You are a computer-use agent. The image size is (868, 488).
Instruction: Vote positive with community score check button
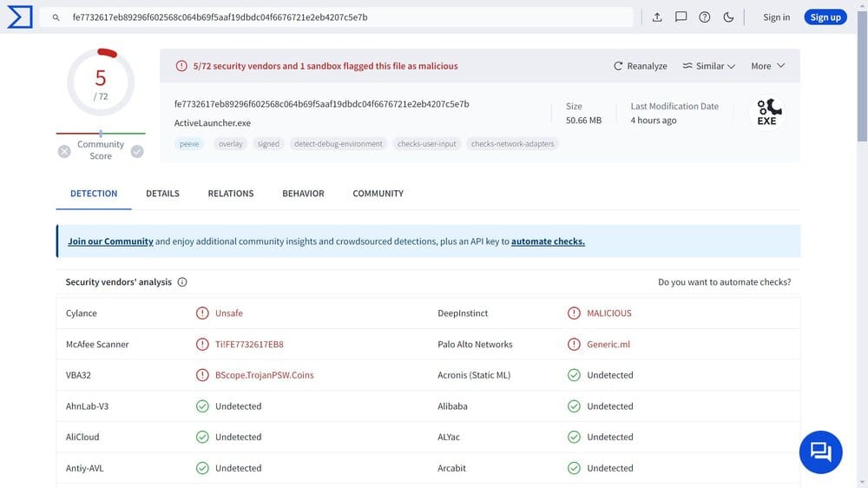137,151
